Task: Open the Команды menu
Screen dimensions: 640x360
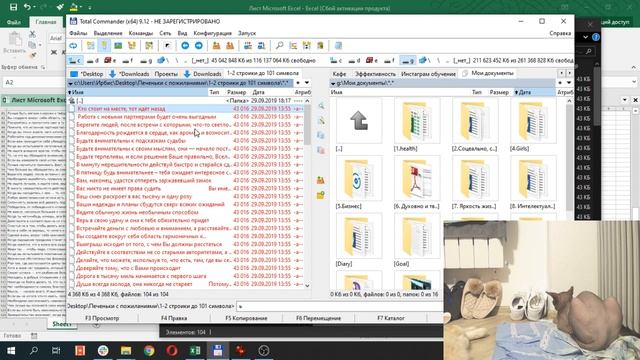Action: (141, 33)
